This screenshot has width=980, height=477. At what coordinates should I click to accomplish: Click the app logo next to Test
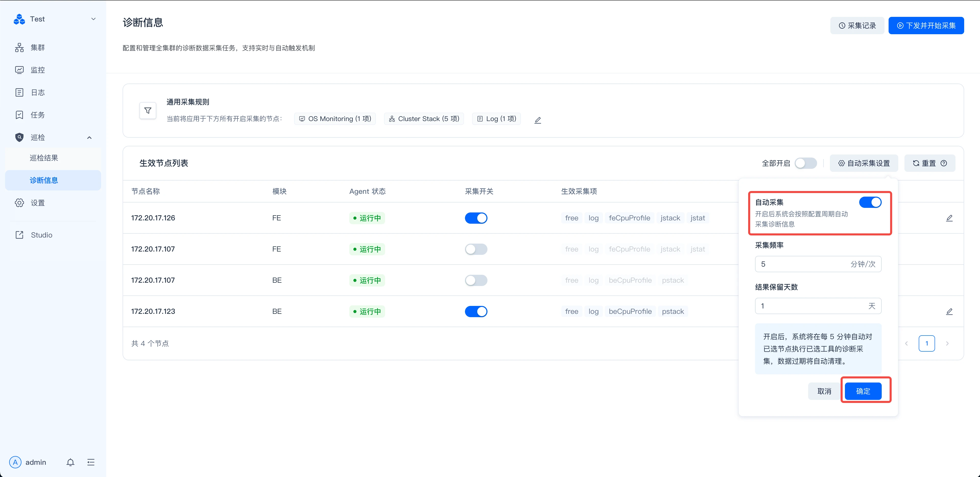[19, 19]
